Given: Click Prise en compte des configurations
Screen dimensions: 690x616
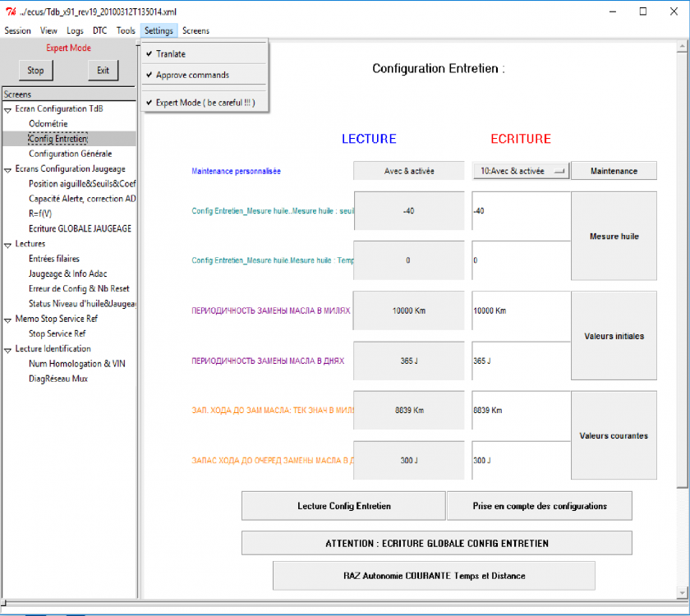Looking at the screenshot, I should point(540,506).
